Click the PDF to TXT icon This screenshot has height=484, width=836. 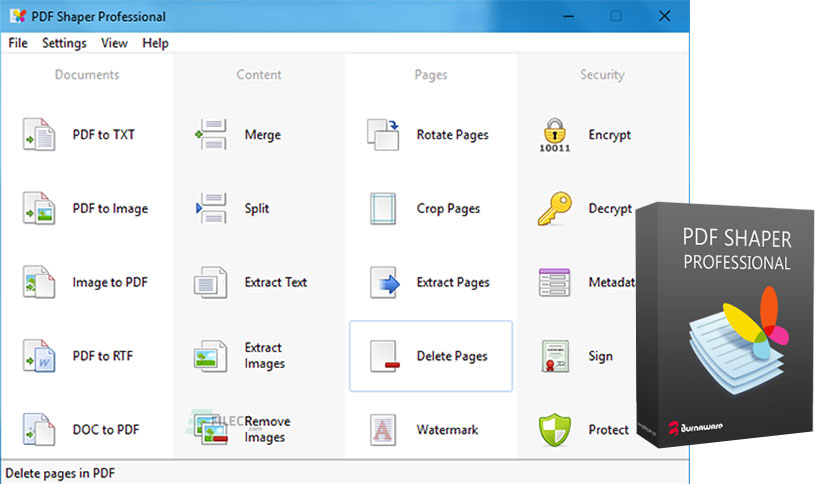point(39,134)
